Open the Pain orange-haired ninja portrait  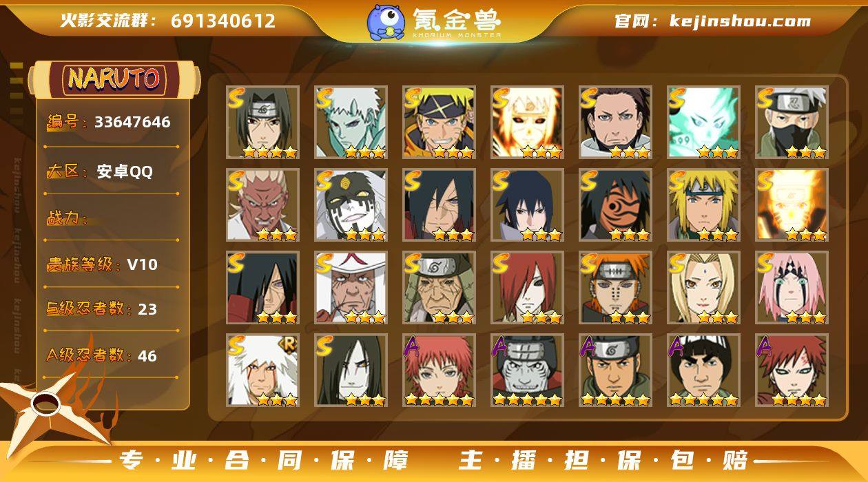click(x=615, y=288)
